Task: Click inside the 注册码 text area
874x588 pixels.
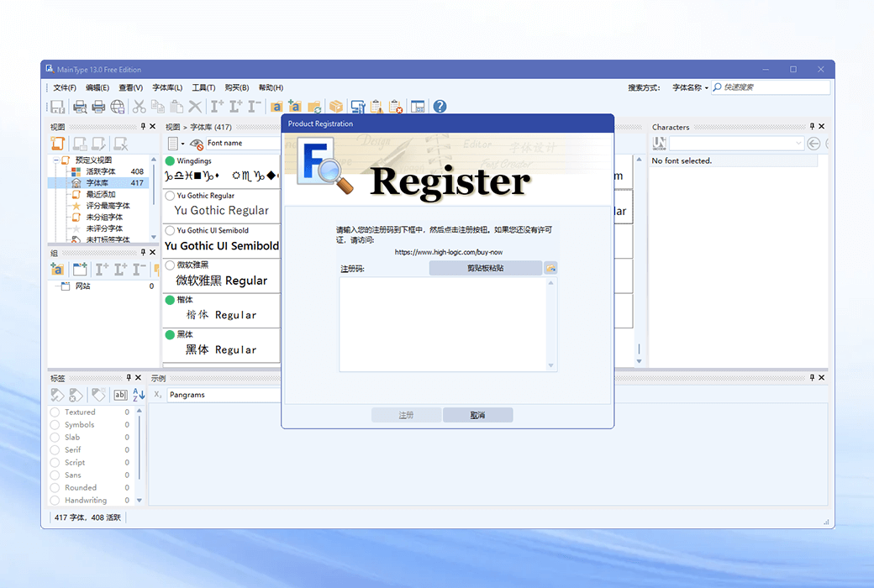Action: pos(443,324)
